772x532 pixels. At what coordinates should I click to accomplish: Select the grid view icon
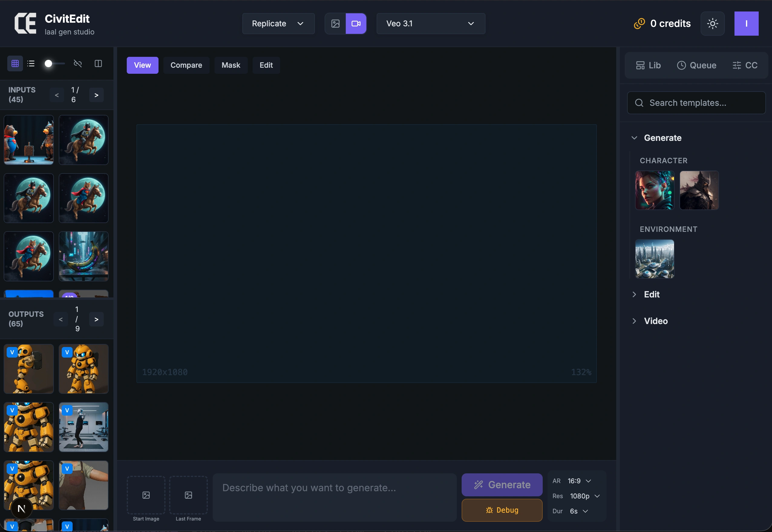pyautogui.click(x=15, y=63)
